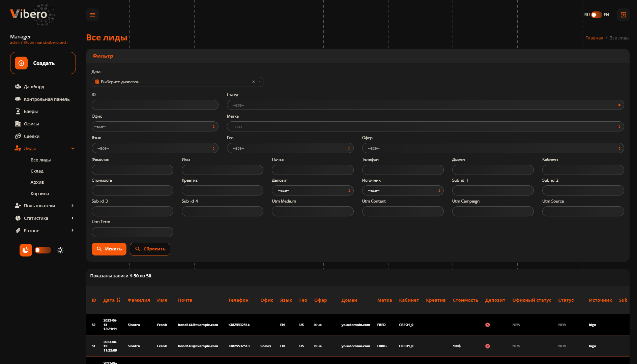
Task: Click the Создать button
Action: pyautogui.click(x=43, y=63)
